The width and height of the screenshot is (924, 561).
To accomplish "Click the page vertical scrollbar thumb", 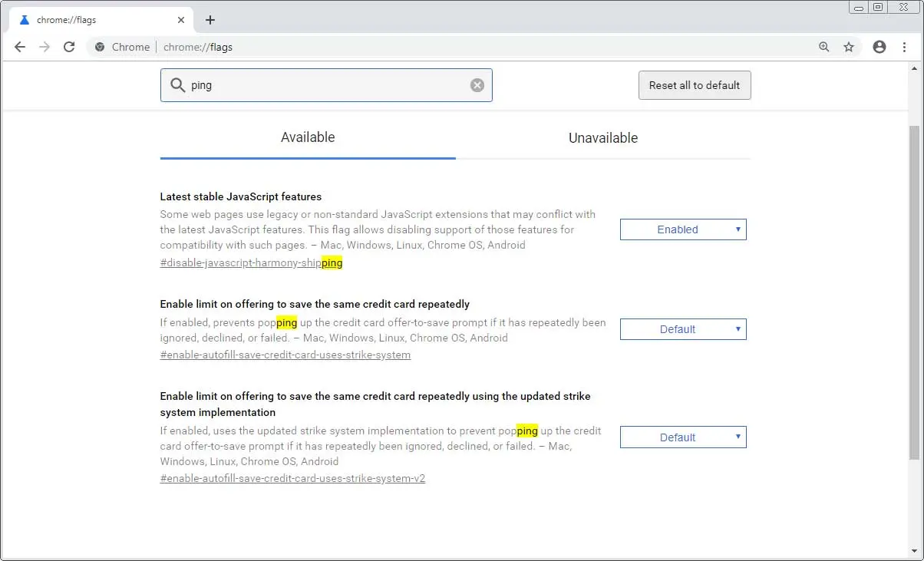I will point(915,292).
